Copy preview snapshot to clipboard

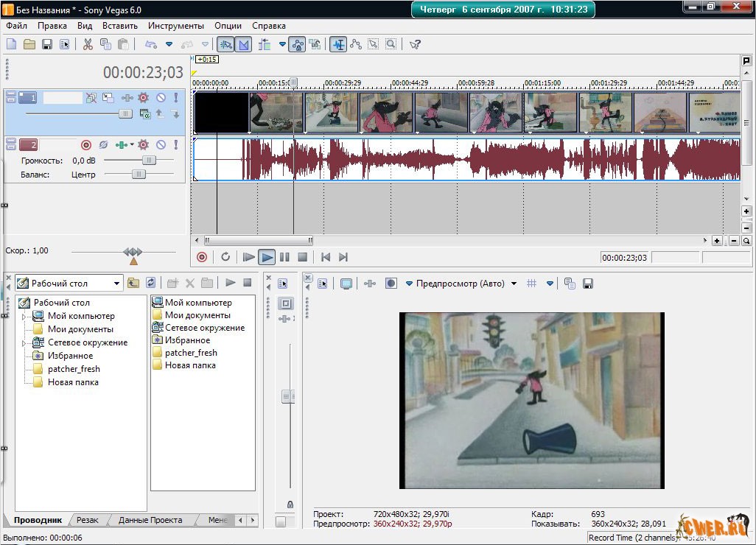570,284
